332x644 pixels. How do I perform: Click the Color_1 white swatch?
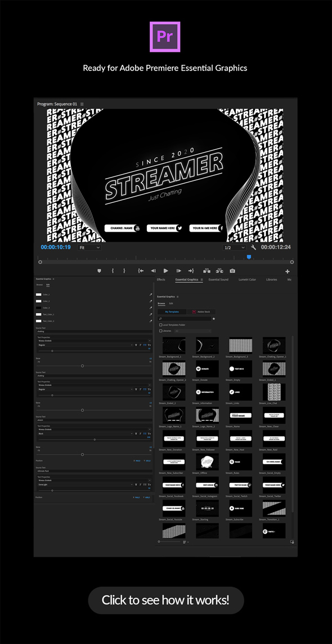39,295
